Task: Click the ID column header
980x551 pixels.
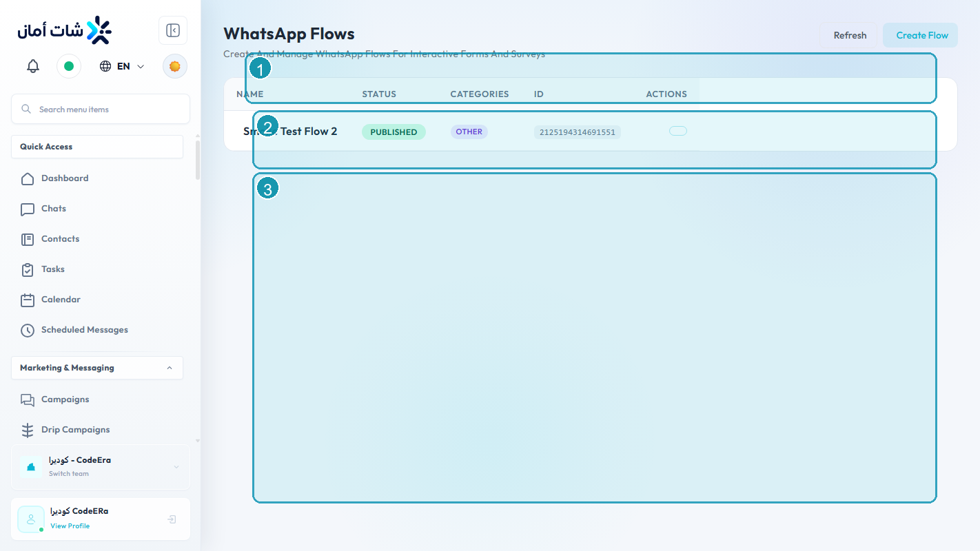Action: coord(539,94)
